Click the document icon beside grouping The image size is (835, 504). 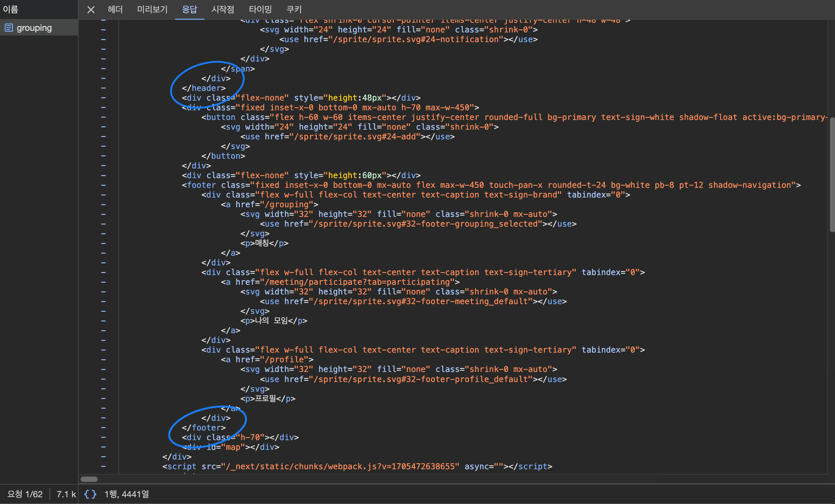point(9,28)
